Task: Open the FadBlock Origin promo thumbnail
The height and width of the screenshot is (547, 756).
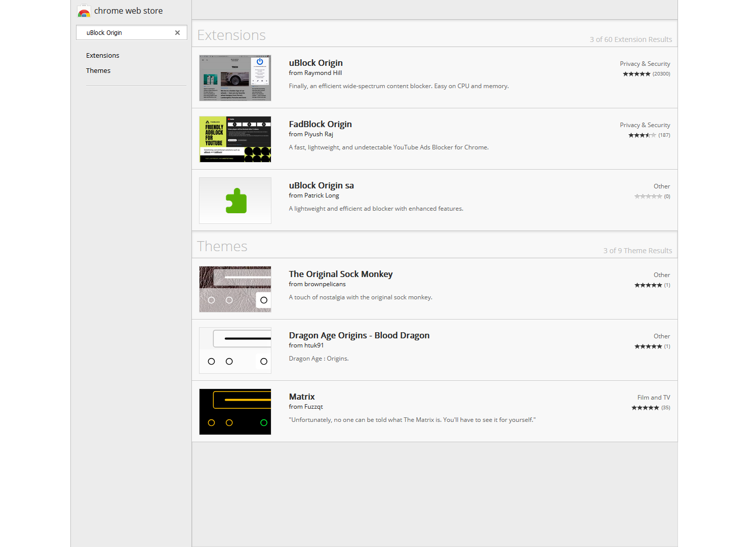Action: 235,139
